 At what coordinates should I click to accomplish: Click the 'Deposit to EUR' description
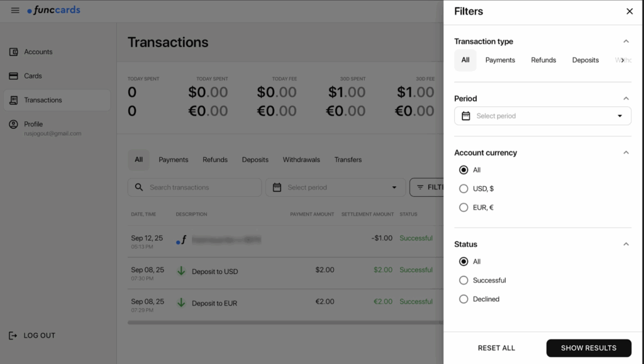pos(214,303)
